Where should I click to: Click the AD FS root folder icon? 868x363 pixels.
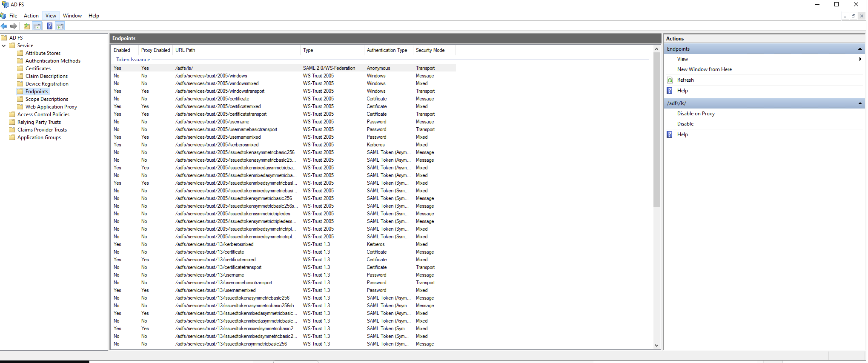point(4,38)
